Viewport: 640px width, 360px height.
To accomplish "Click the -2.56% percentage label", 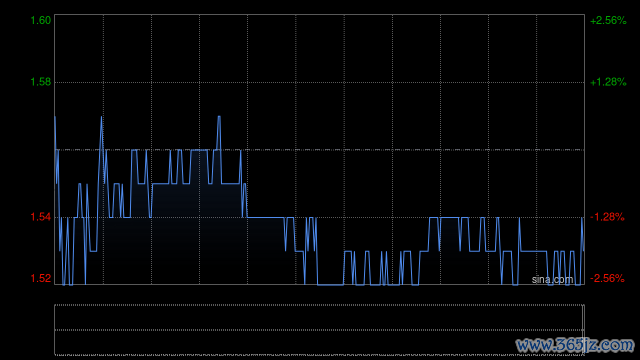I will click(x=607, y=278).
